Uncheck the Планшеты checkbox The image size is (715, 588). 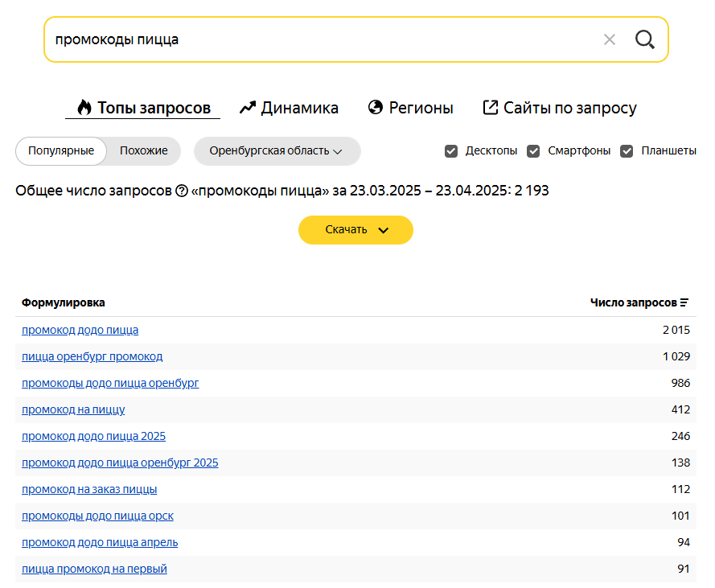[x=627, y=151]
